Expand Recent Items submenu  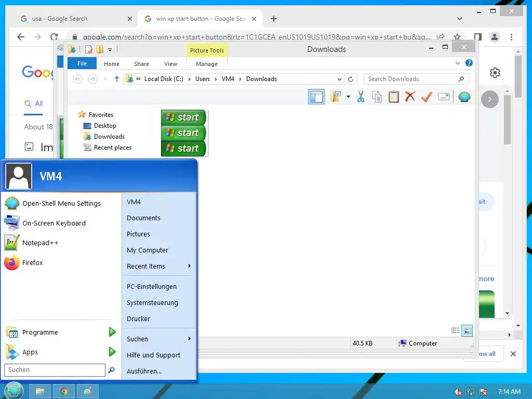coord(189,266)
